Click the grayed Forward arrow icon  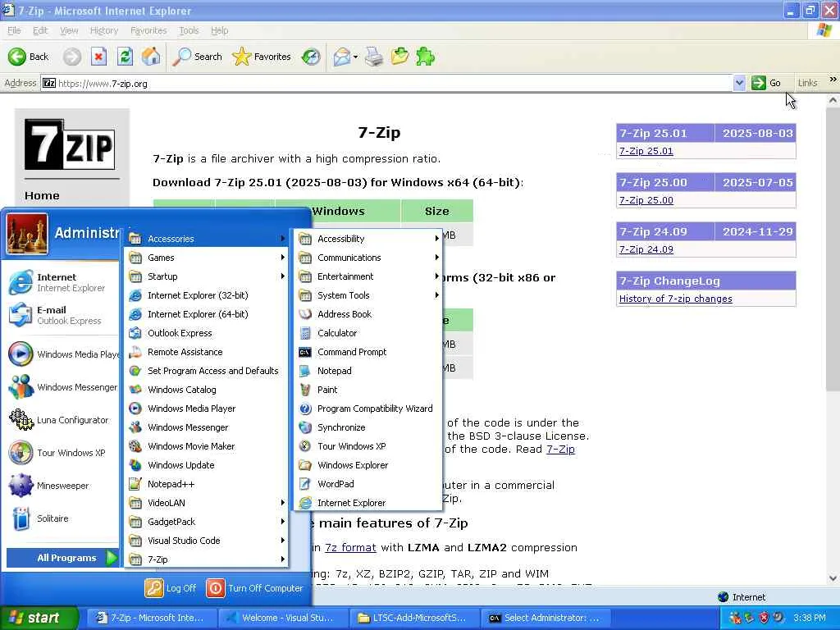72,57
